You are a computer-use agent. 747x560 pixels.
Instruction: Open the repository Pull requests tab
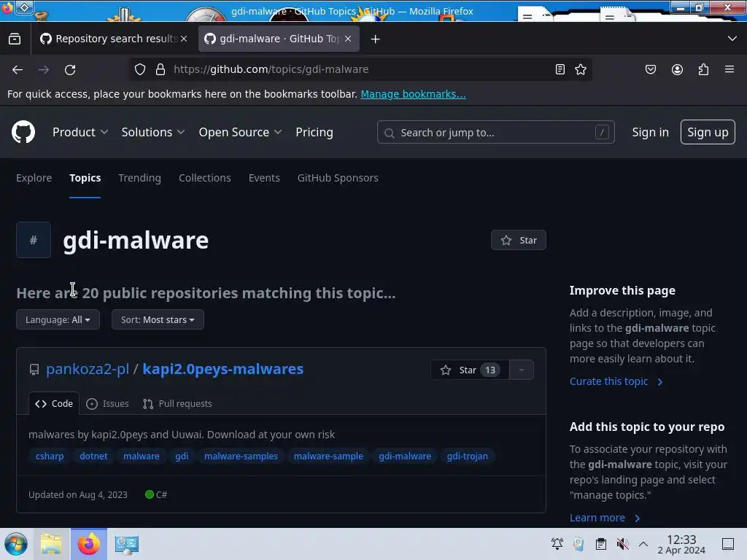pos(177,404)
